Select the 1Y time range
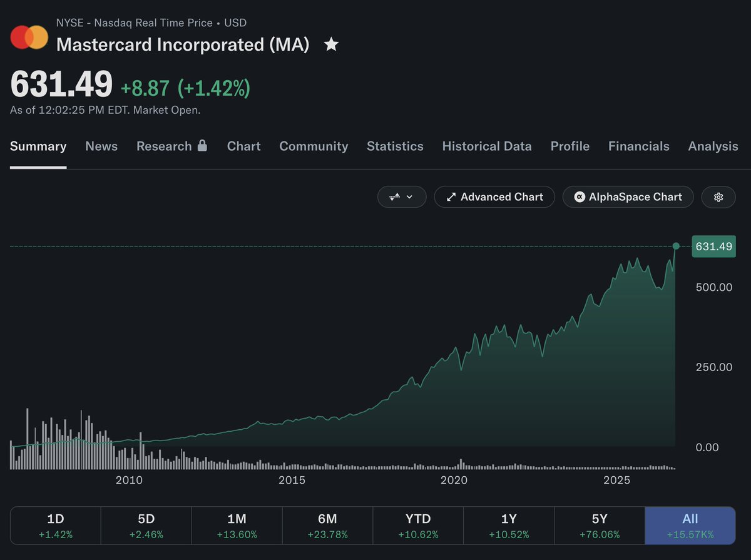The image size is (751, 560). 509,525
